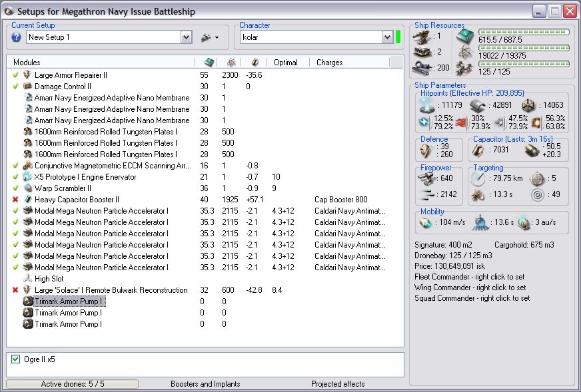Select the empty High Slot row
Image resolution: width=581 pixels, height=392 pixels.
49,279
